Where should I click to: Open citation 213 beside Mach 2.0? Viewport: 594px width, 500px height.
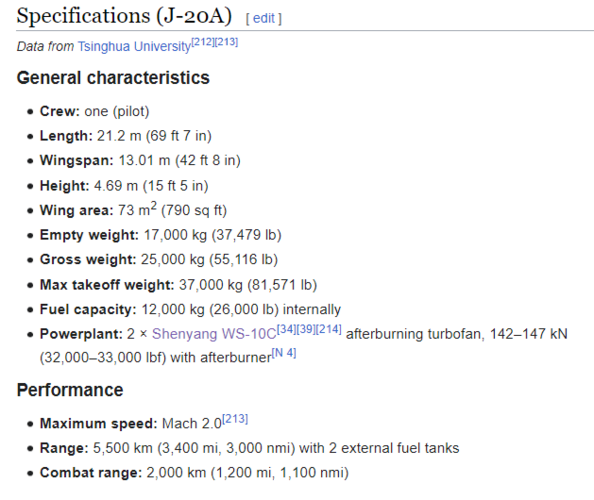point(235,419)
